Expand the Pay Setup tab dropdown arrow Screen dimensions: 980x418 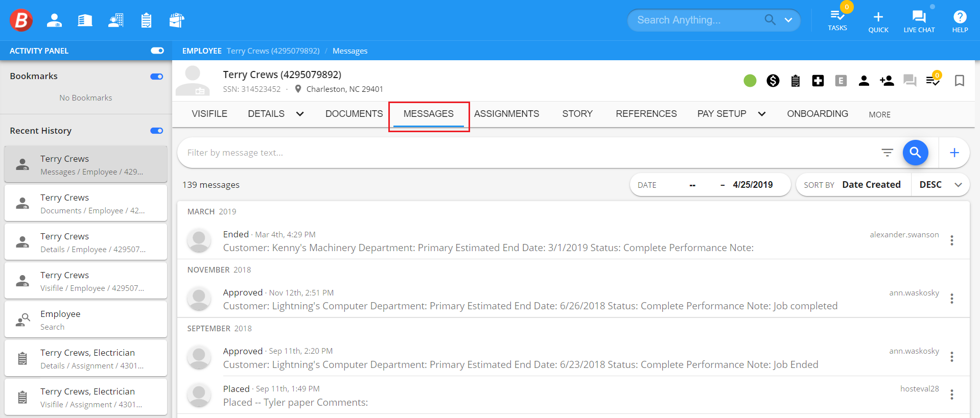click(x=762, y=114)
